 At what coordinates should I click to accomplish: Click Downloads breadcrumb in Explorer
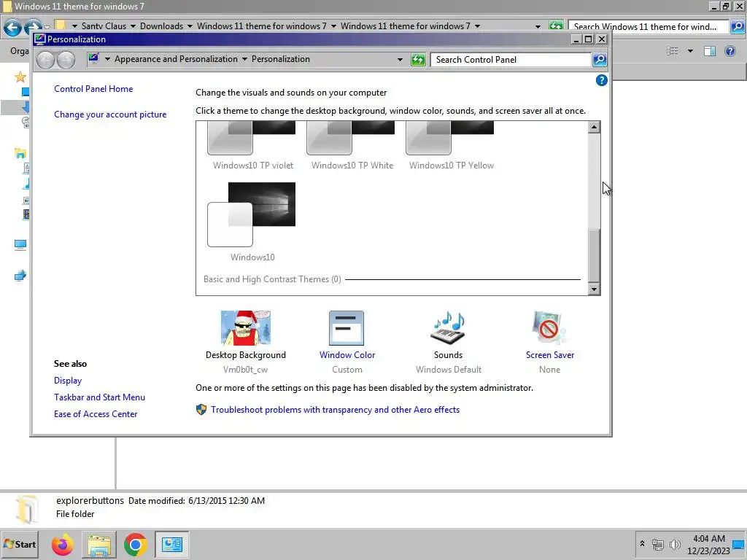click(x=161, y=26)
